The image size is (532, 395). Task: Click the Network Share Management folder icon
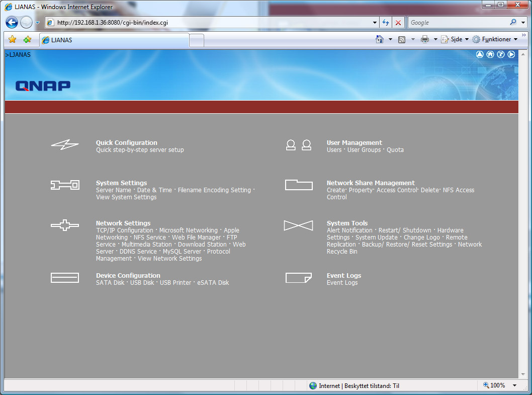pyautogui.click(x=299, y=185)
